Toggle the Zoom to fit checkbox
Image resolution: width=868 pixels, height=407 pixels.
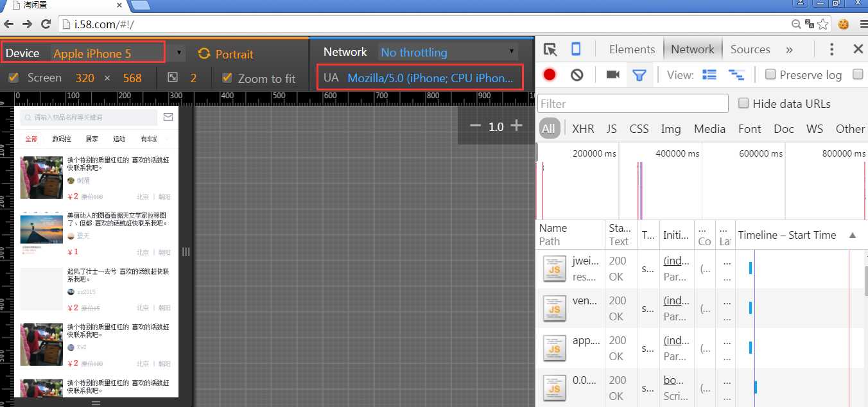227,78
